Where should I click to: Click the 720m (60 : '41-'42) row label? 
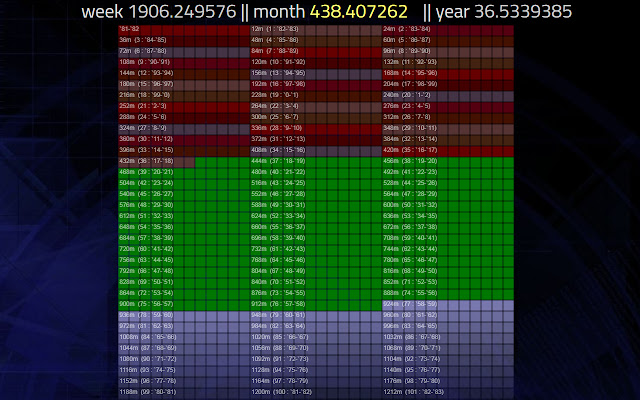tap(146, 249)
